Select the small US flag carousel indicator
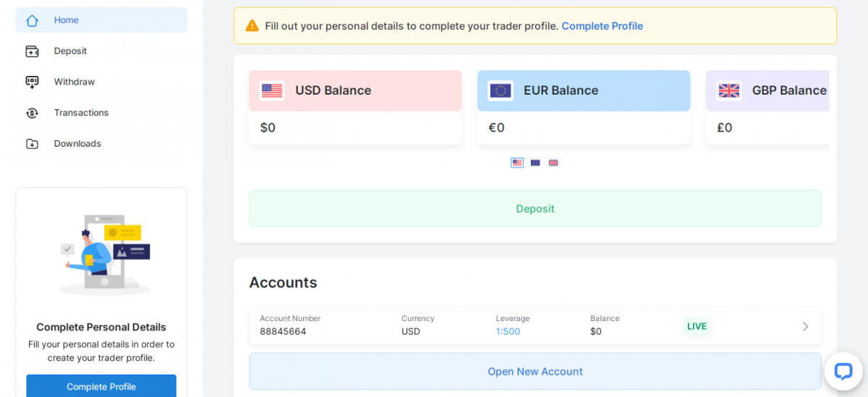Screen dimensions: 868x397 (517, 163)
